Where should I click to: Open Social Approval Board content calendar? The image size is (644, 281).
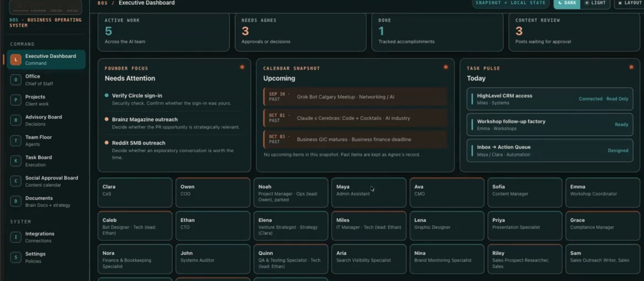click(x=46, y=181)
